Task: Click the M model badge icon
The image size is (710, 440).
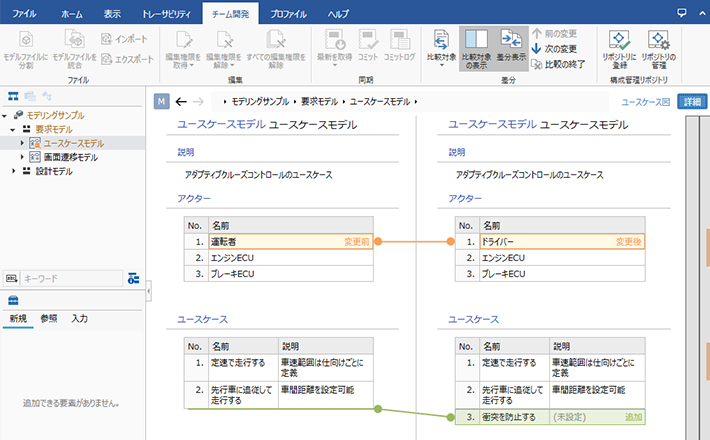Action: tap(162, 101)
